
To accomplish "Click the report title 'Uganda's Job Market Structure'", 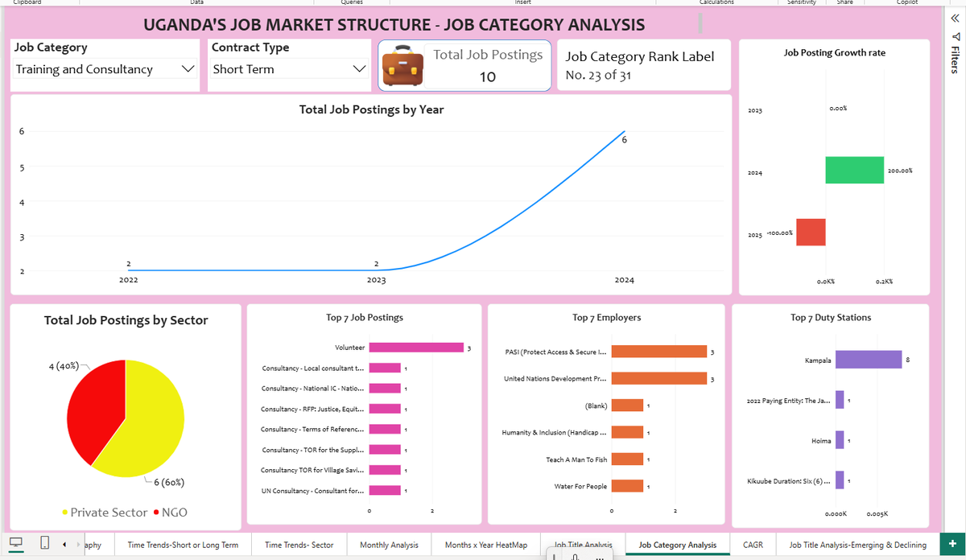I will (394, 25).
